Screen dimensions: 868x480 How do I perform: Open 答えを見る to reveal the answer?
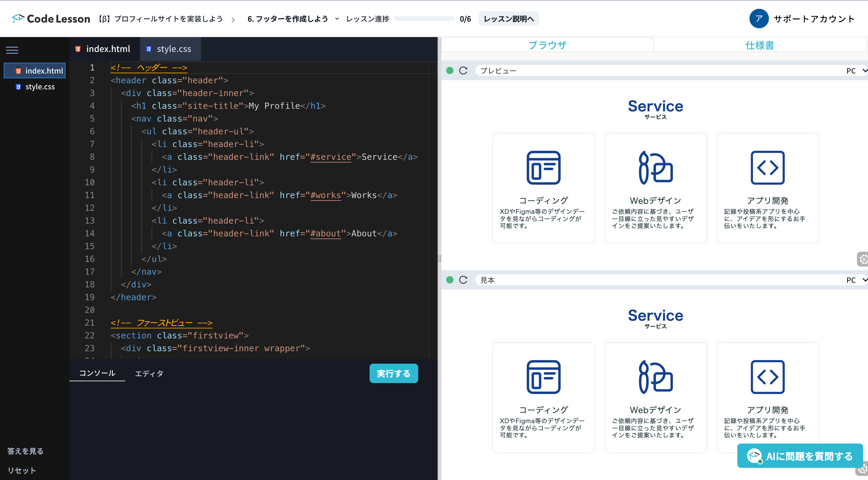point(25,451)
